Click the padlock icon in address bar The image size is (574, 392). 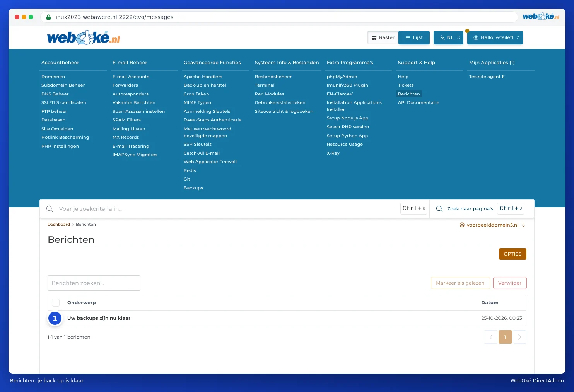point(49,17)
